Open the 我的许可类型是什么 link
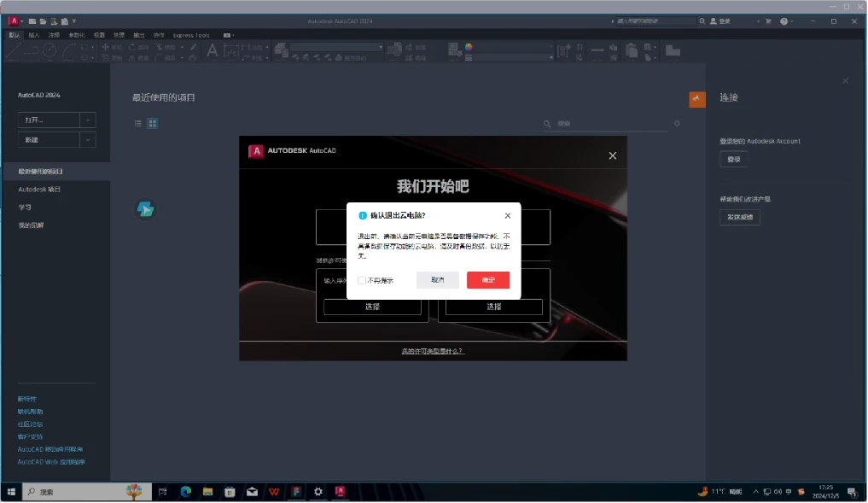Screen dimensions: 868x503 [433, 351]
